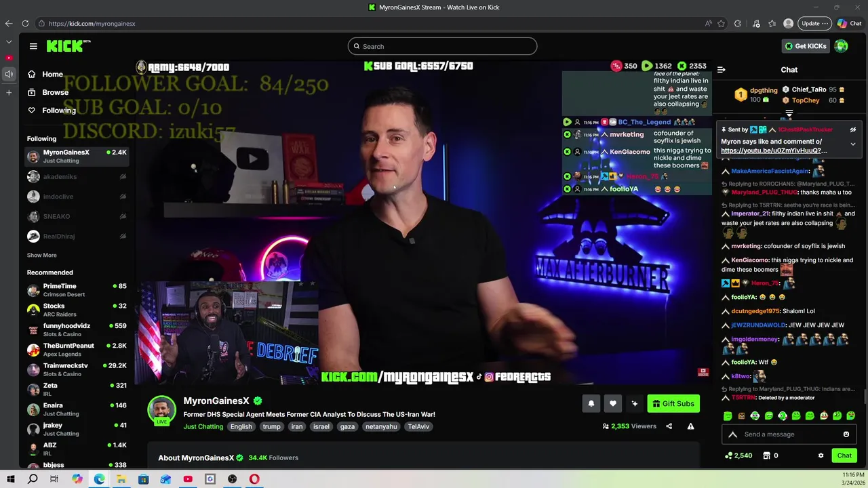Screen dimensions: 868x488
Task: Collapse the chat panel
Action: [x=721, y=70]
